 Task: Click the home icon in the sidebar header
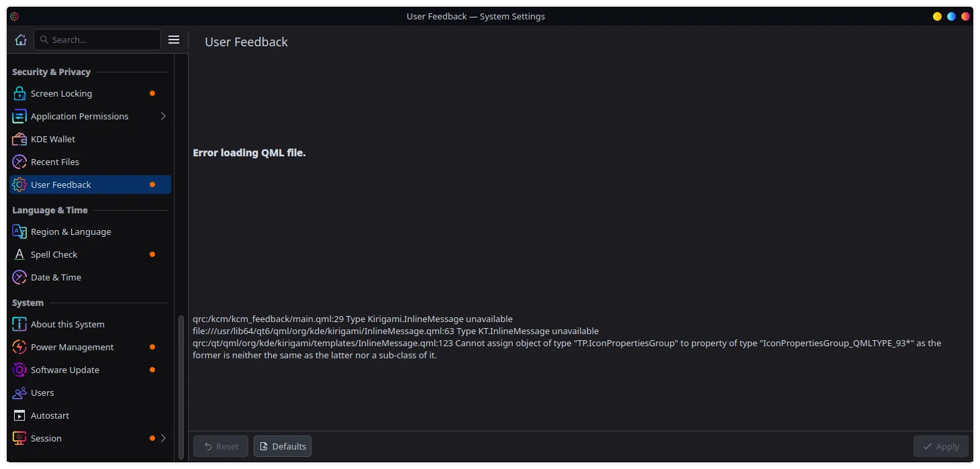tap(20, 40)
